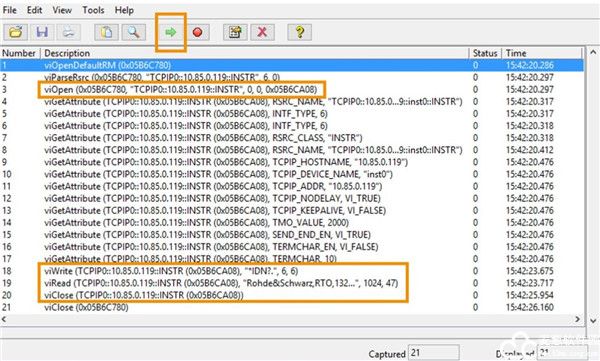
Task: Click time value 15:42:26.160
Action: click(530, 307)
